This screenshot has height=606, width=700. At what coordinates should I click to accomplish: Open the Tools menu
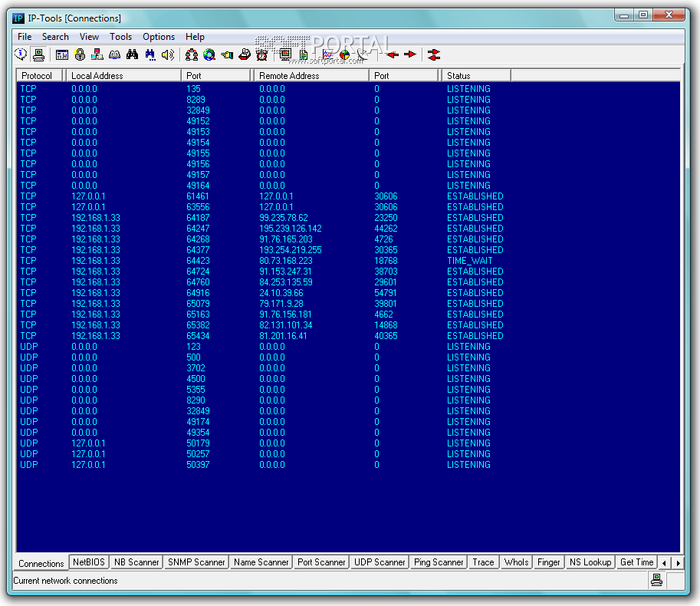click(120, 37)
